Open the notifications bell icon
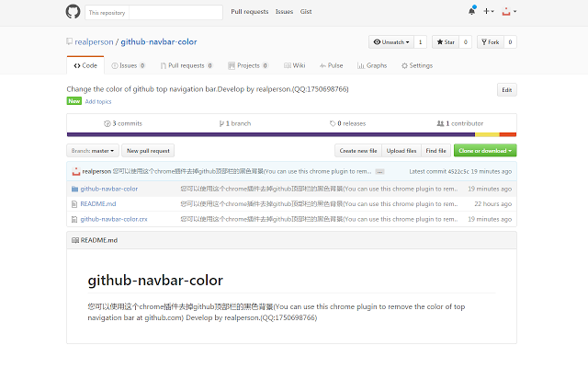Image resolution: width=588 pixels, height=368 pixels. (471, 11)
